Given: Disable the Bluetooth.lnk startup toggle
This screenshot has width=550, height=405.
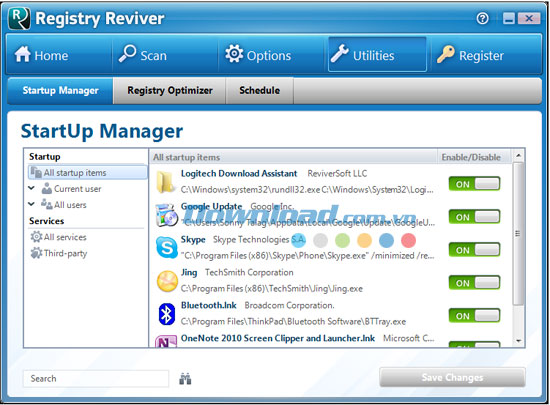Looking at the screenshot, I should click(474, 316).
